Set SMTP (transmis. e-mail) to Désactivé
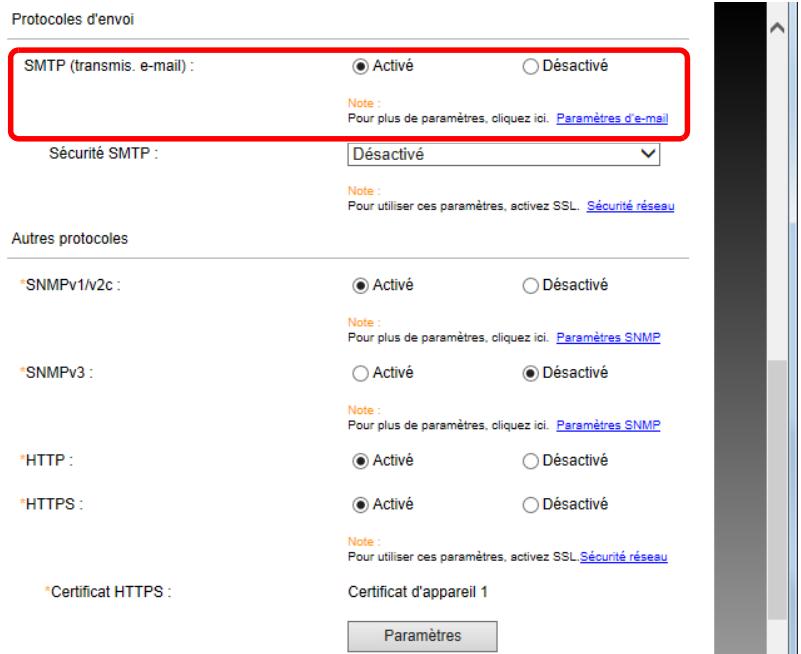 pos(530,67)
